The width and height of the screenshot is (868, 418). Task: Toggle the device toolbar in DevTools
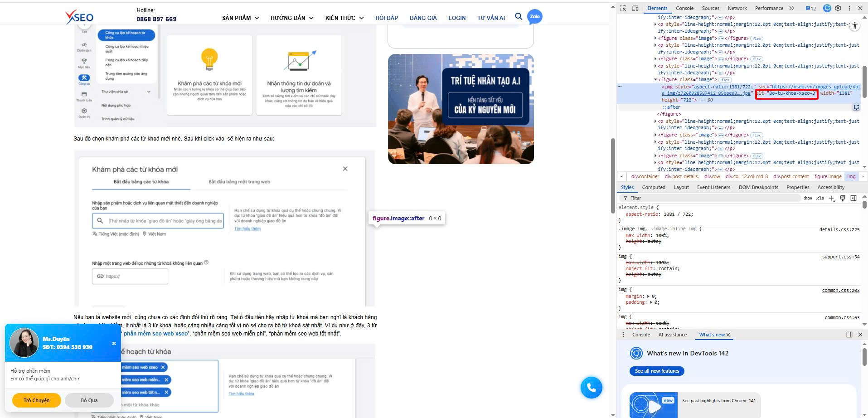point(635,8)
